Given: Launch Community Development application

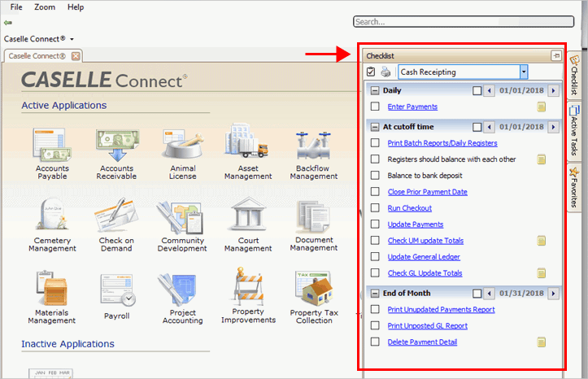Looking at the screenshot, I should tap(182, 226).
